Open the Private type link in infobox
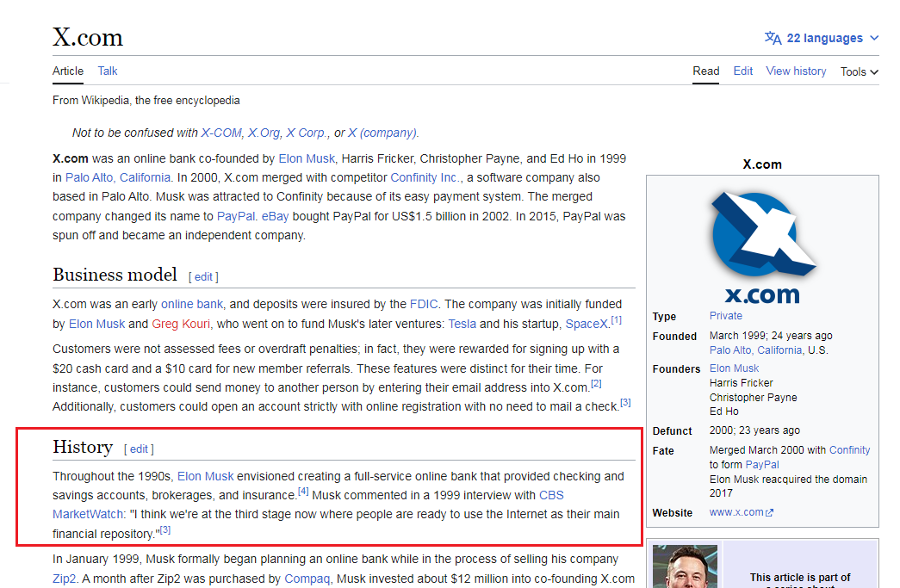 click(x=725, y=316)
